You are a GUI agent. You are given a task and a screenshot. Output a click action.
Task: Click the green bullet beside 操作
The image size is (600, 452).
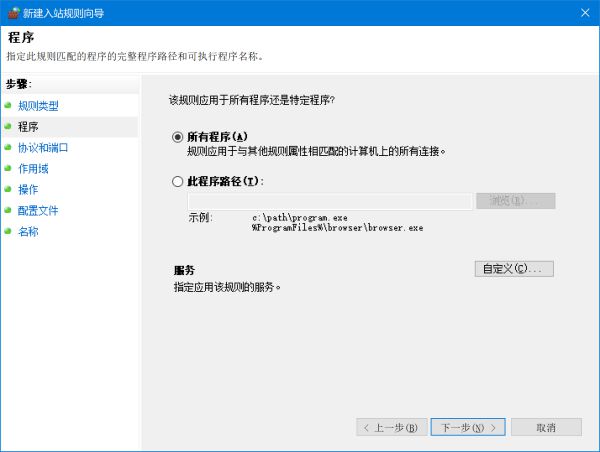[x=9, y=190]
